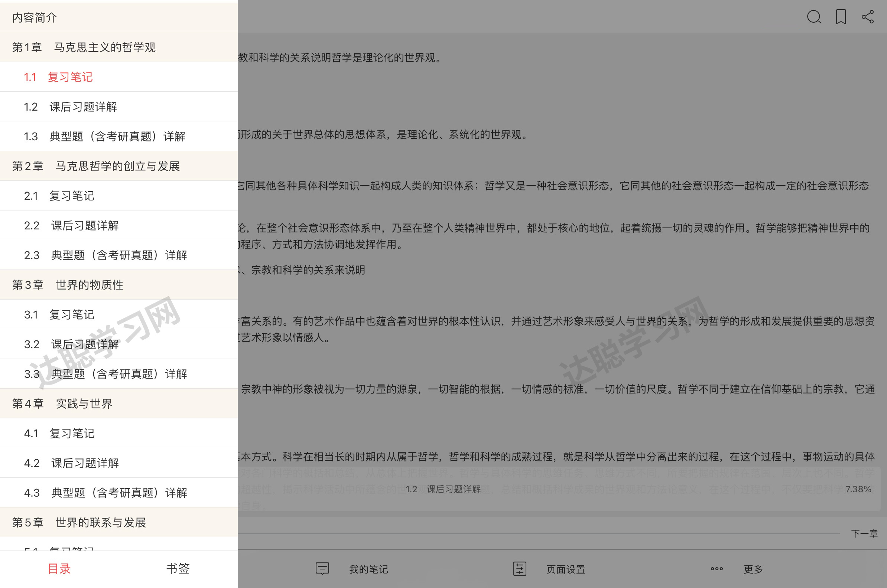Click the My Notes icon
Viewport: 887px width, 588px height.
click(x=322, y=568)
